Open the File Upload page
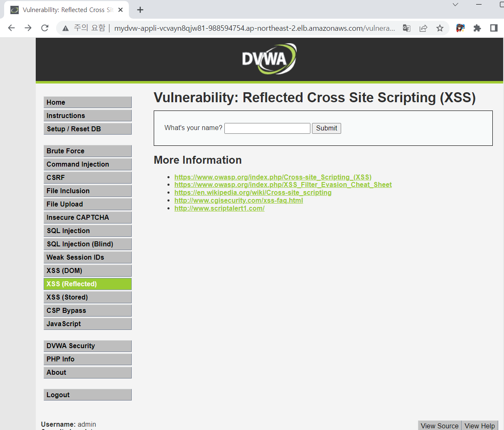 pos(88,204)
